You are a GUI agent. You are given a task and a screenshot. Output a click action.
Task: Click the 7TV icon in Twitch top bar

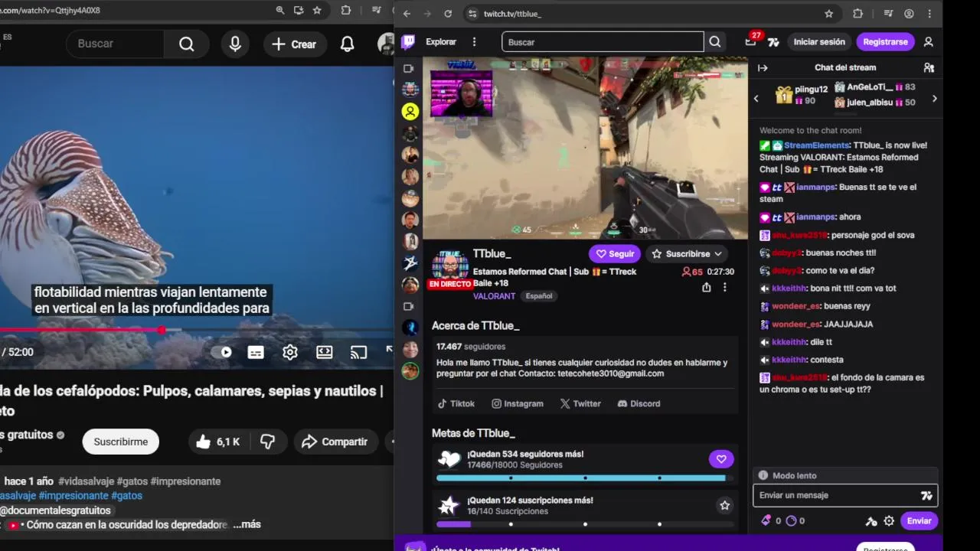(773, 42)
